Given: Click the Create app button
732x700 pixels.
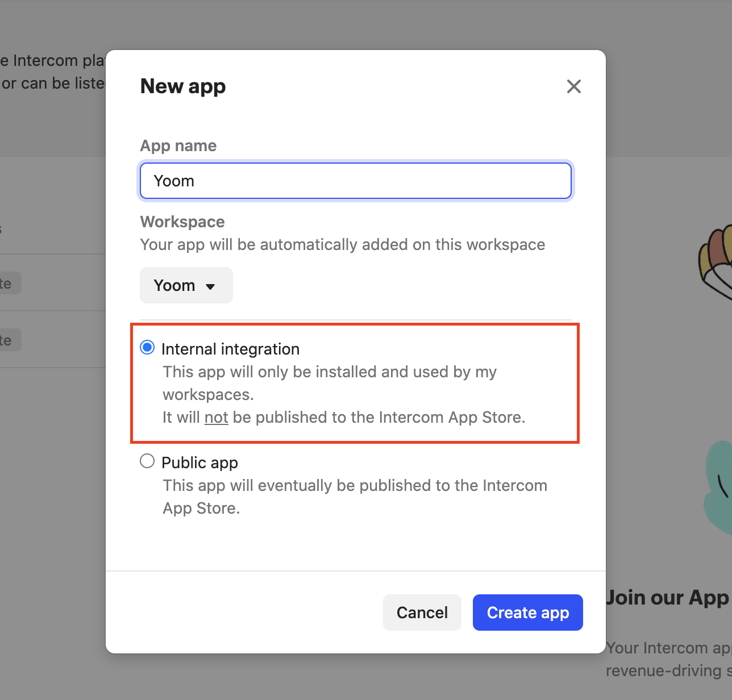Looking at the screenshot, I should [527, 612].
